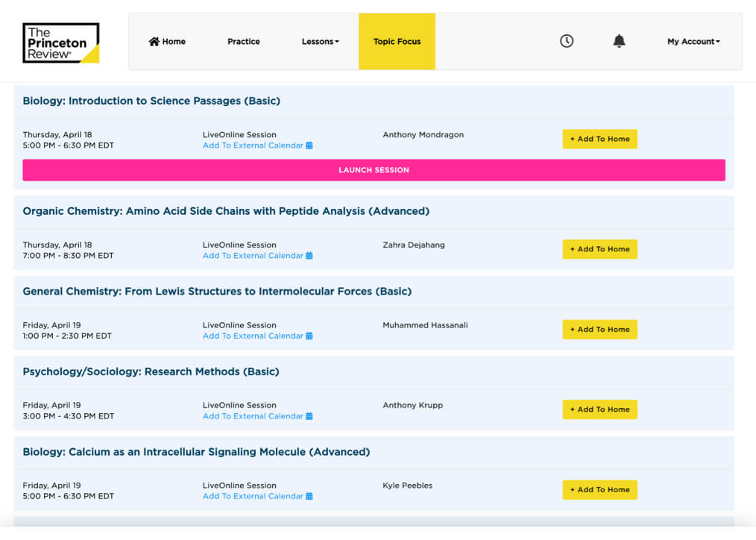This screenshot has width=756, height=540.
Task: Open the My Account dropdown
Action: pyautogui.click(x=693, y=42)
